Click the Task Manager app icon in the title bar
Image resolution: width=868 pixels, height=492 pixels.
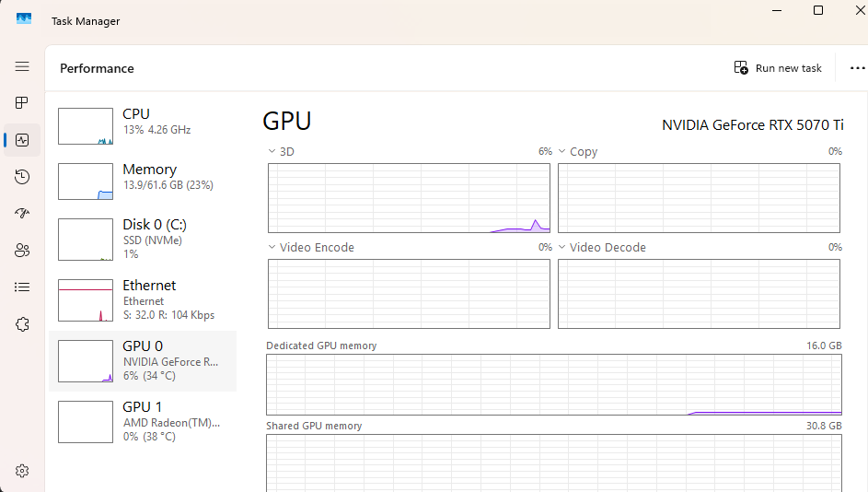coord(24,18)
